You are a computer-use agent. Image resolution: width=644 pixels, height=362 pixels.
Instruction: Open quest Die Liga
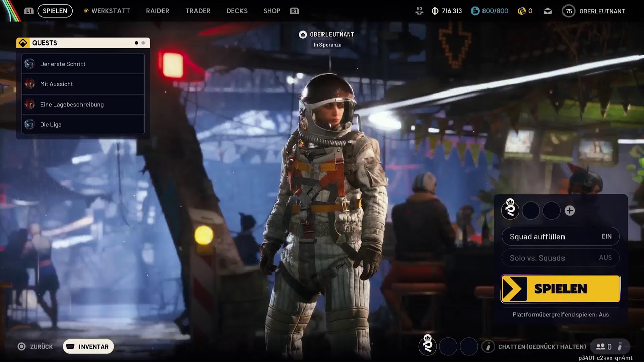click(84, 124)
